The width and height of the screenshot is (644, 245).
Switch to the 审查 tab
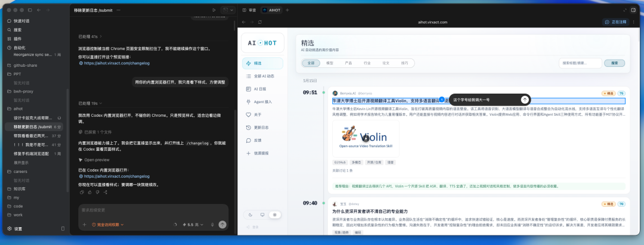[x=249, y=10]
